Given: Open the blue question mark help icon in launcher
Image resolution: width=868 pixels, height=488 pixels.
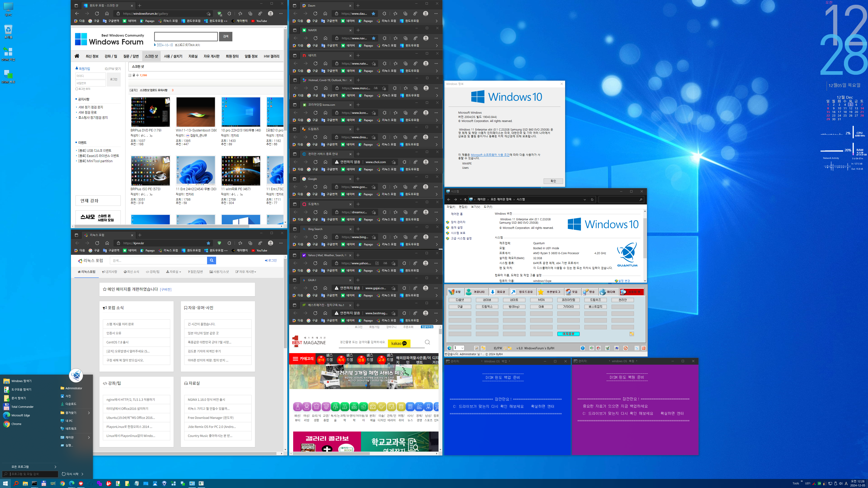Looking at the screenshot, I should (583, 348).
